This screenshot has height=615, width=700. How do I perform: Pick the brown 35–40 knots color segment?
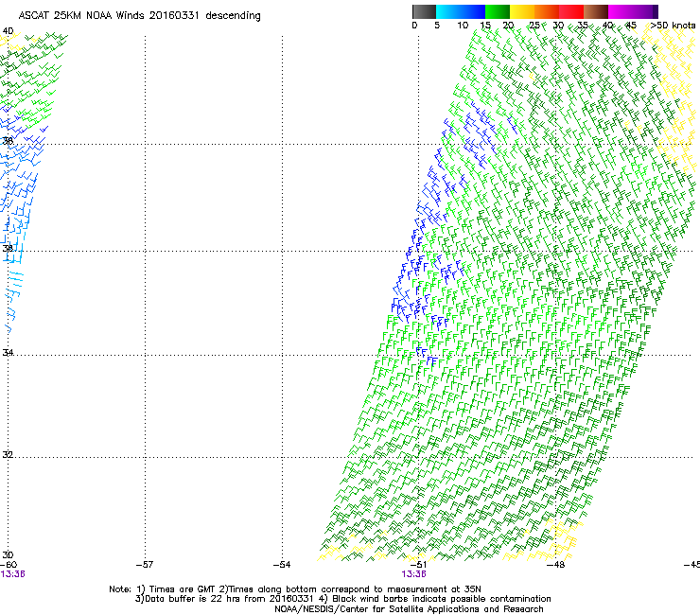point(596,11)
